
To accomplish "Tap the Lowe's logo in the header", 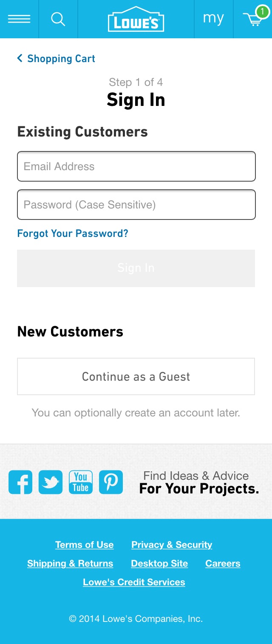I will (136, 18).
